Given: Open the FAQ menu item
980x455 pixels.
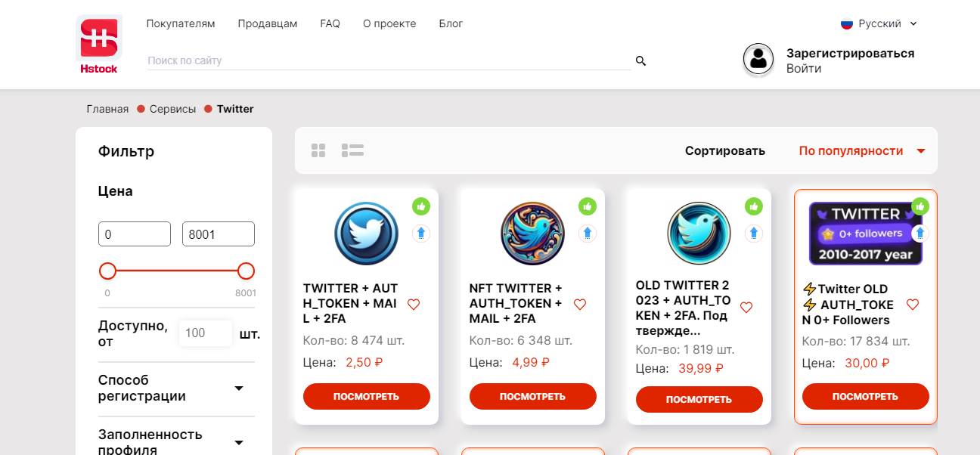Looking at the screenshot, I should 330,23.
